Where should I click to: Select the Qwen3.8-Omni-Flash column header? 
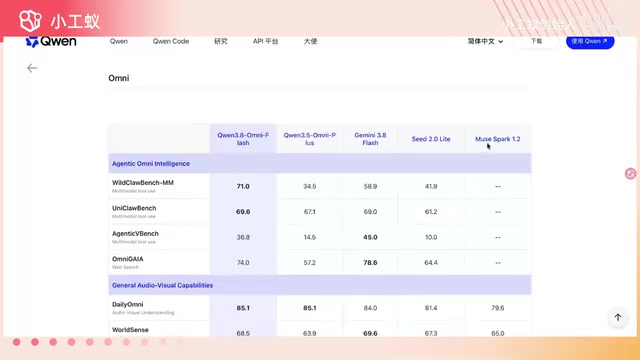[x=243, y=139]
